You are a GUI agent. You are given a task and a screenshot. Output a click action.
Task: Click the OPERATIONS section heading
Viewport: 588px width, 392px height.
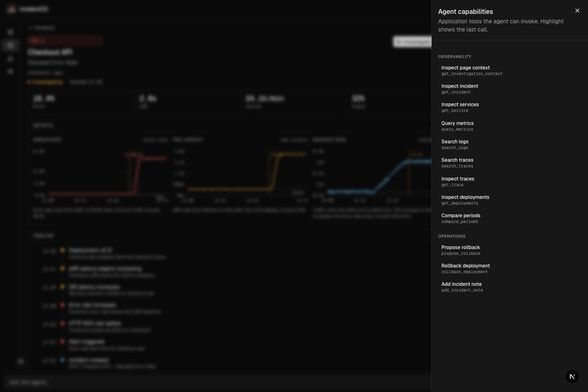452,237
